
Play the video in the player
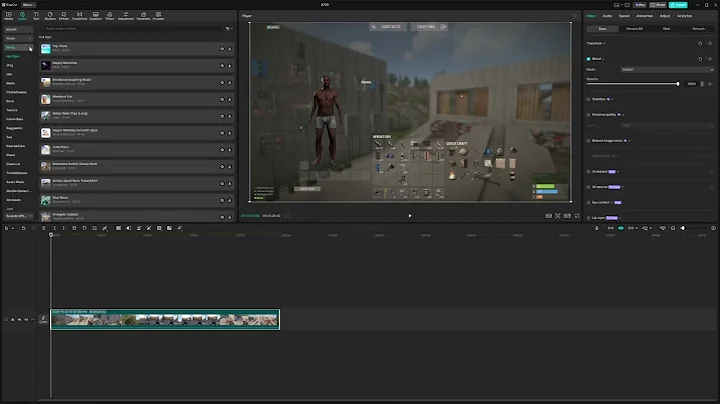click(x=410, y=216)
